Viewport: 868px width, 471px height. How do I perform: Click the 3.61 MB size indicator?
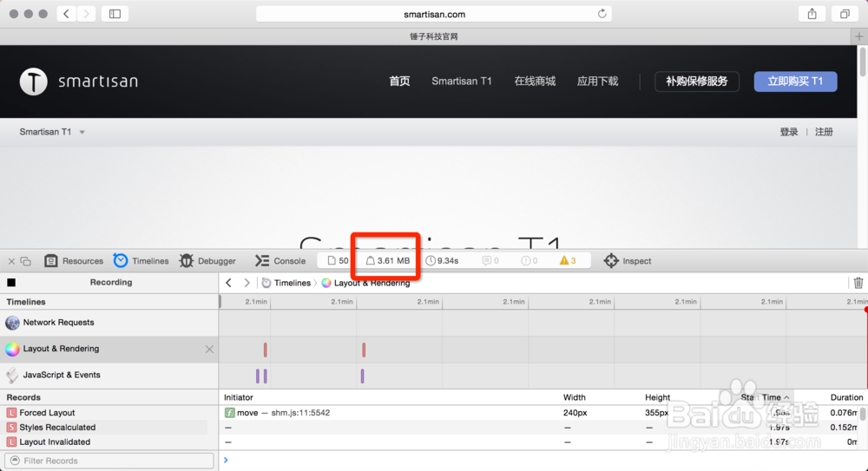pos(387,261)
